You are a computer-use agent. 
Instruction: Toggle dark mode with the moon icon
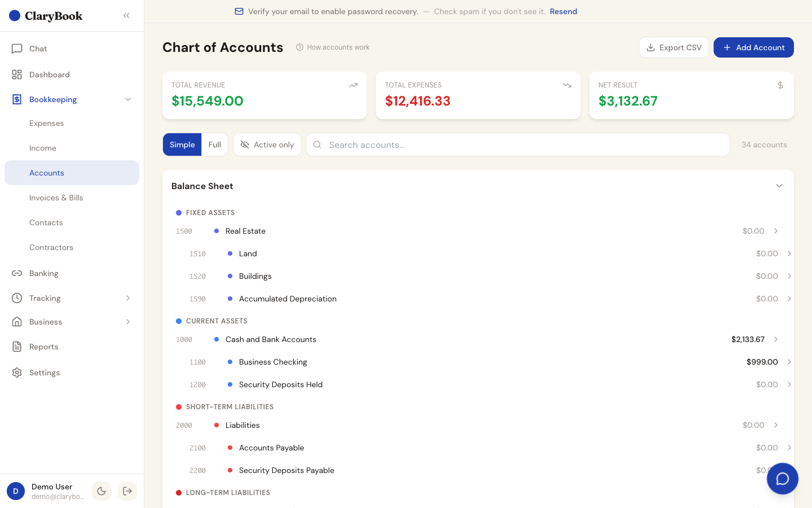pyautogui.click(x=101, y=491)
